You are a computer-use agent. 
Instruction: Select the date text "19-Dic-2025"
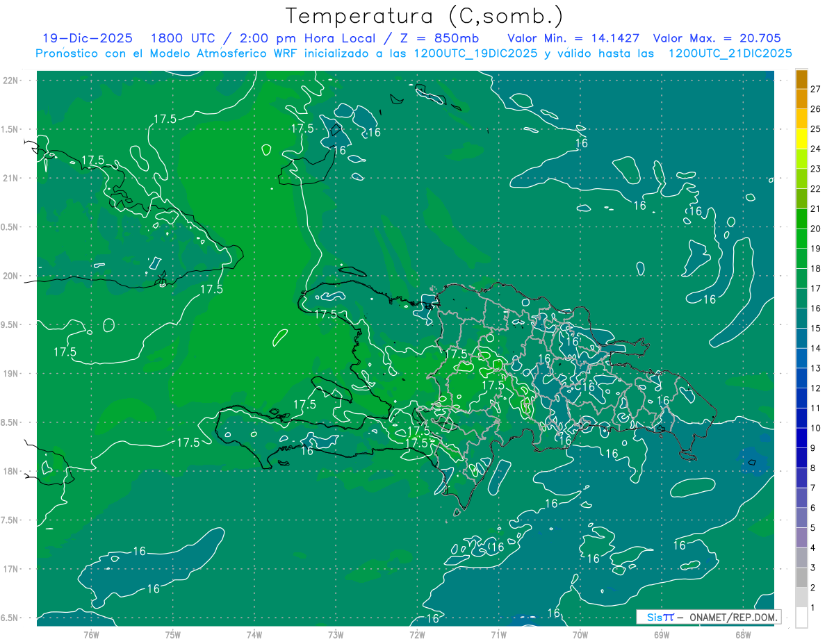(x=87, y=39)
